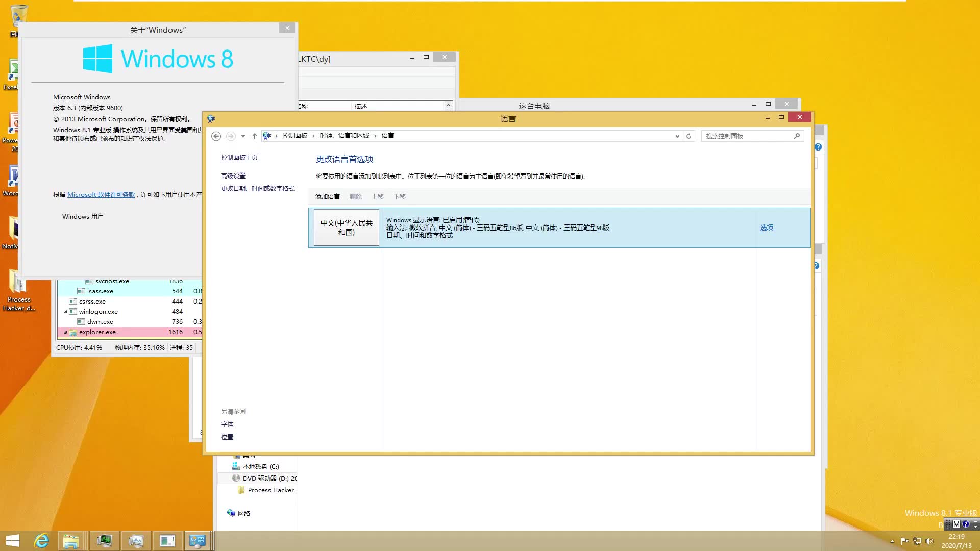Viewport: 980px width, 551px height.
Task: Close the 关于"Windows" dialog
Action: click(287, 28)
